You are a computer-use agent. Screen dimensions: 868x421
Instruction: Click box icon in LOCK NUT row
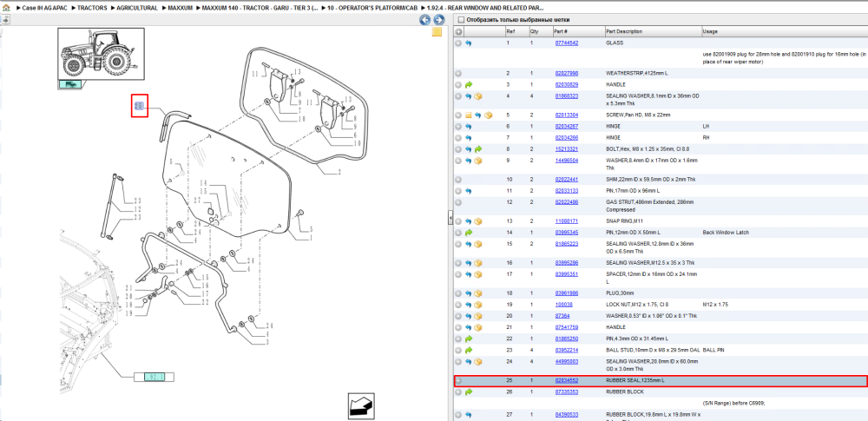click(x=478, y=305)
